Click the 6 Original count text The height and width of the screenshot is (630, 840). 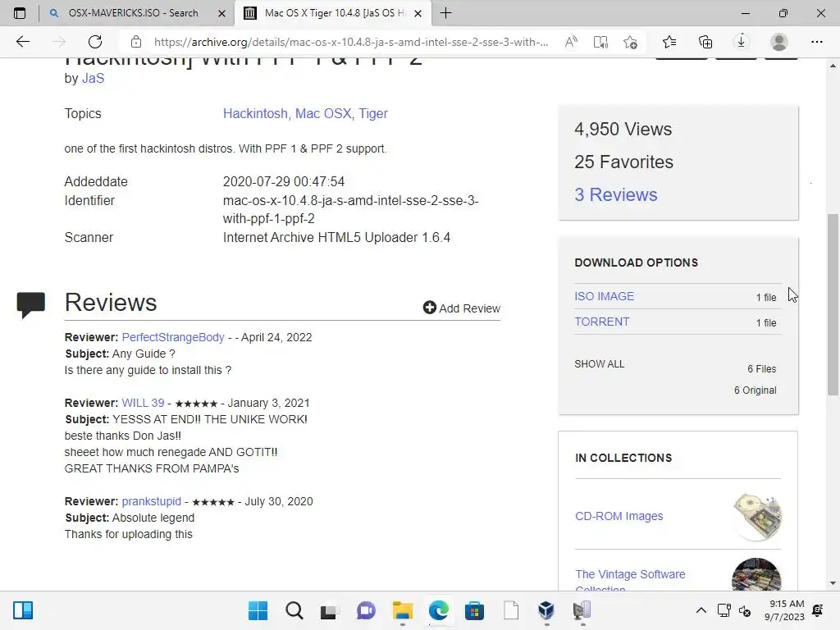(755, 390)
